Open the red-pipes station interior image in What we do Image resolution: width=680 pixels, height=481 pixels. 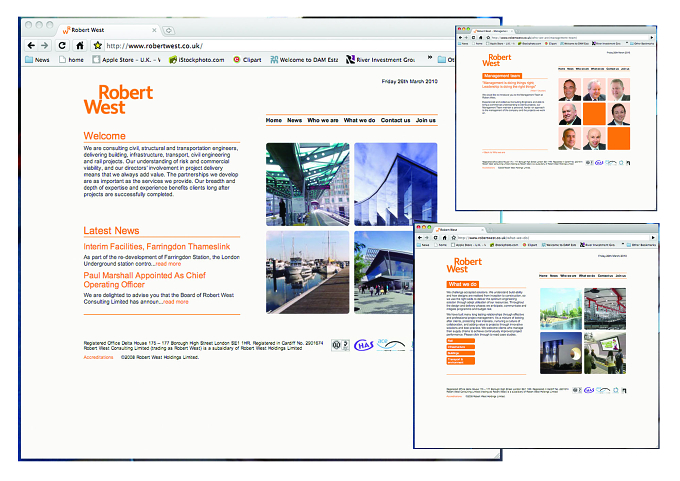pos(605,309)
